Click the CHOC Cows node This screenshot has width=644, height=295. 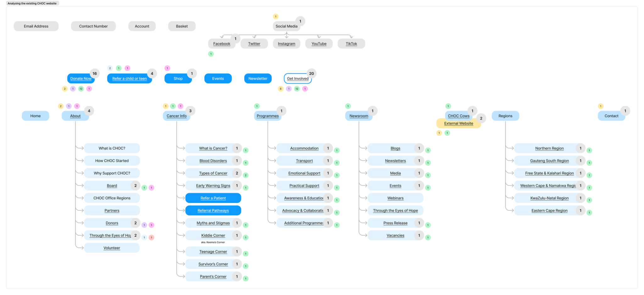coord(458,116)
